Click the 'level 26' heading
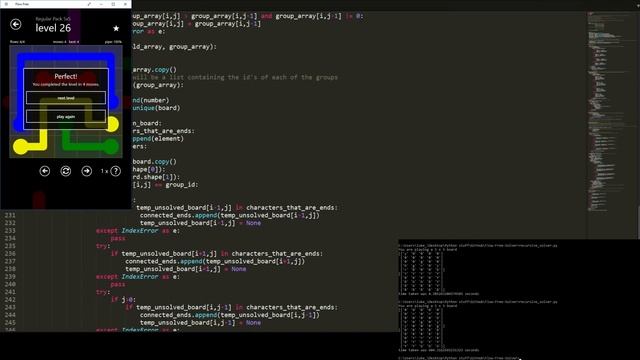This screenshot has height=360, width=640. (53, 28)
